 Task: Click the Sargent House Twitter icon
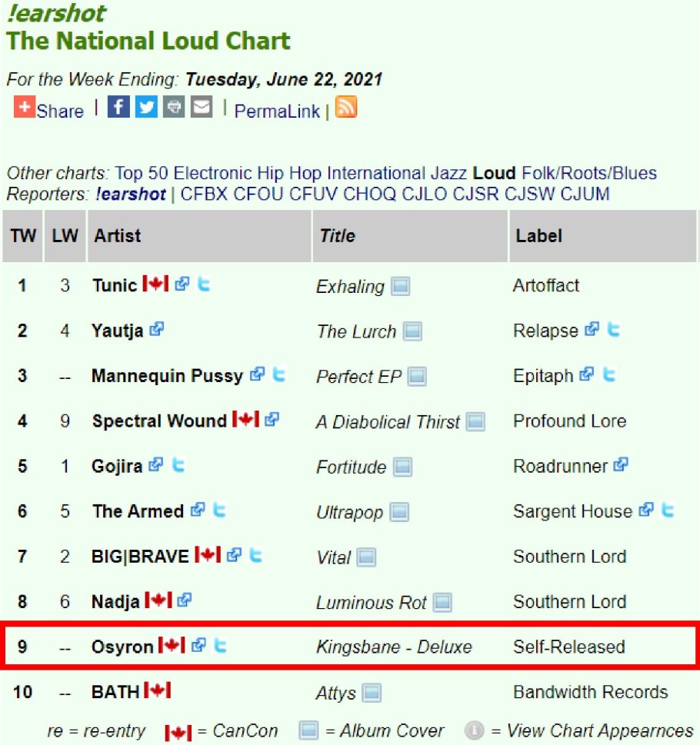(x=668, y=510)
